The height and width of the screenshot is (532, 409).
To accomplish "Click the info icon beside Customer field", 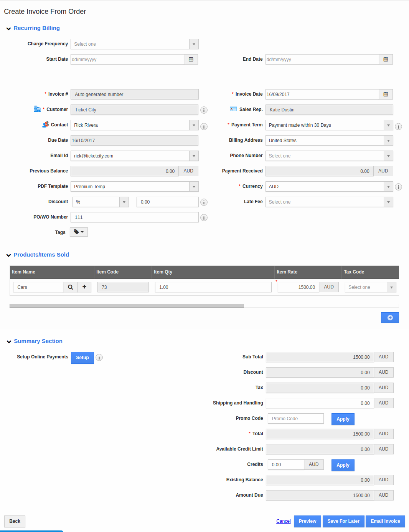I will coord(204,110).
